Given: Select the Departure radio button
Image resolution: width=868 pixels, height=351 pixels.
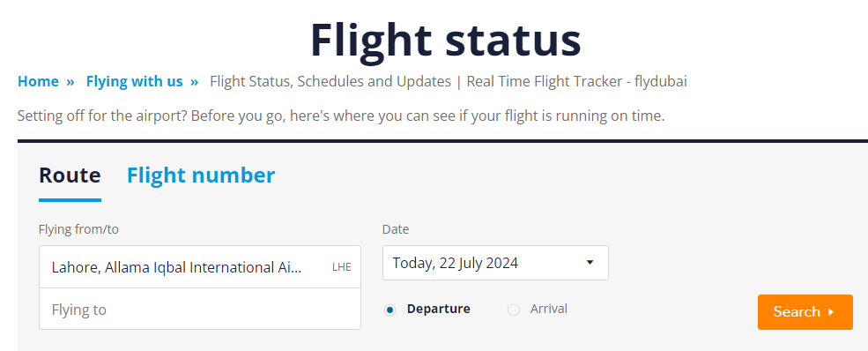Looking at the screenshot, I should [x=390, y=310].
